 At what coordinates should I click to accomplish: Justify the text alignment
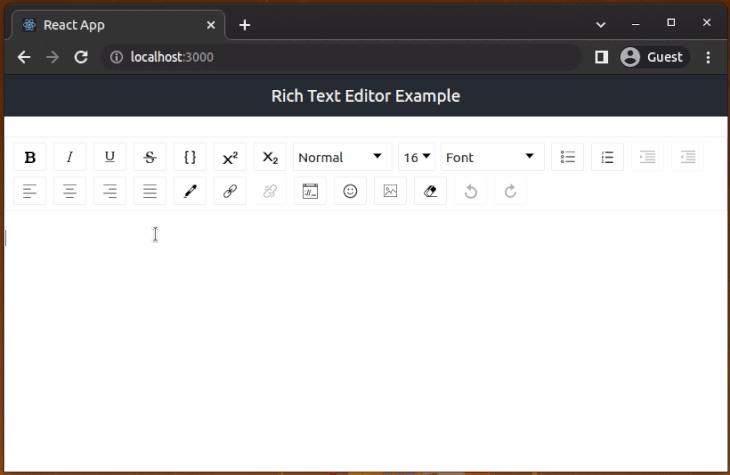pos(150,191)
